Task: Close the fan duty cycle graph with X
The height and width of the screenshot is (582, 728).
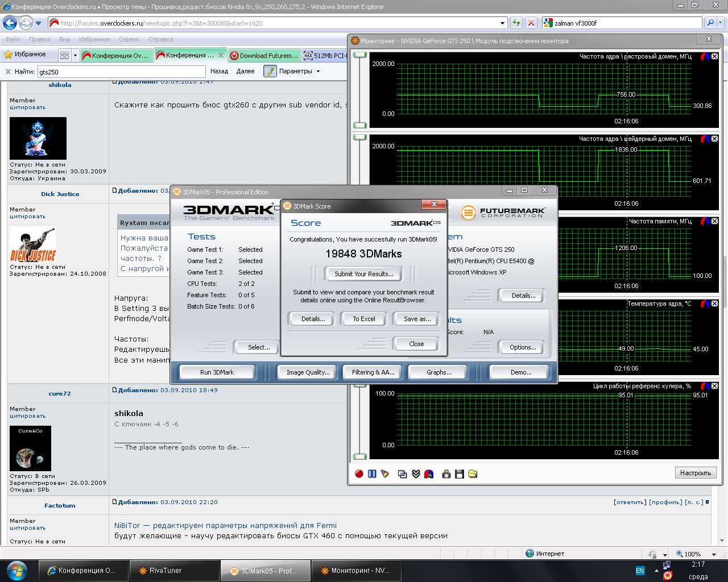Action: [714, 386]
